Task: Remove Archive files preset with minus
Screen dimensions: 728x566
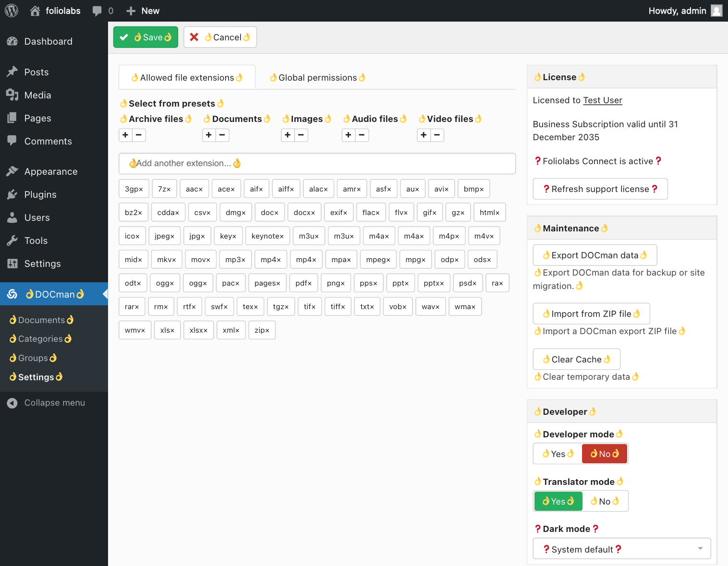Action: click(x=139, y=135)
